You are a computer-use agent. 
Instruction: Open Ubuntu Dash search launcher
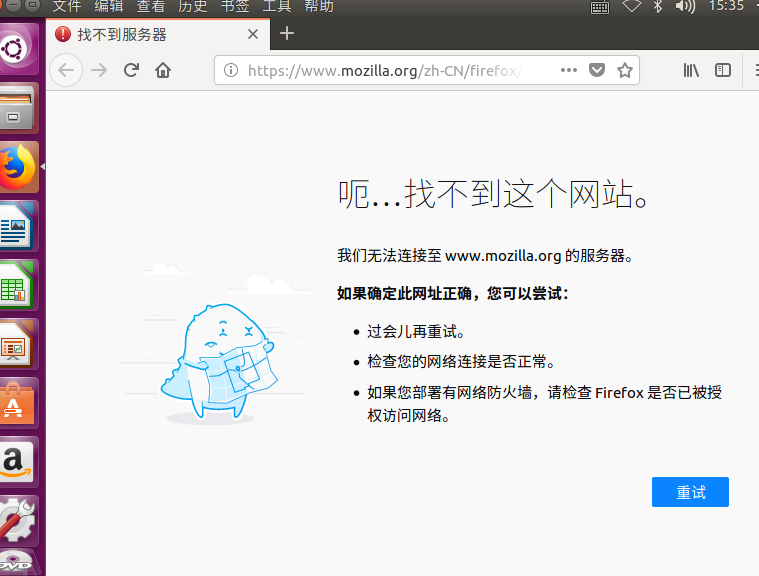[18, 49]
